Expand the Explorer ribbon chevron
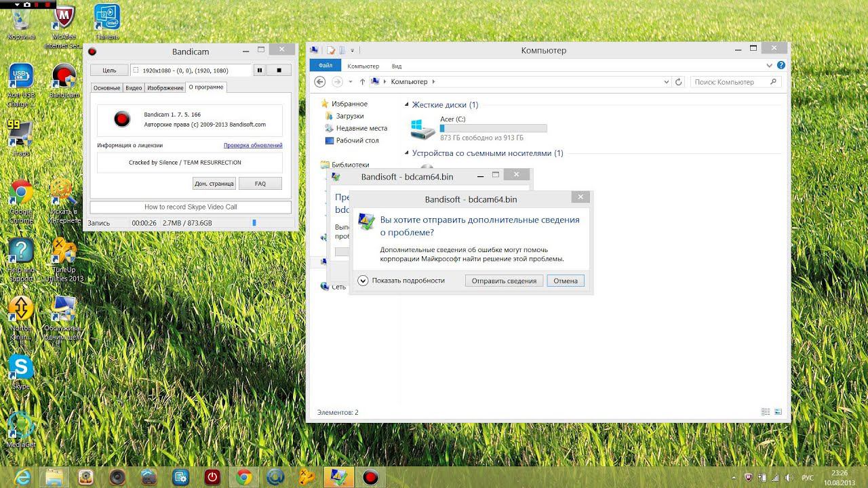868x488 pixels. tap(770, 66)
